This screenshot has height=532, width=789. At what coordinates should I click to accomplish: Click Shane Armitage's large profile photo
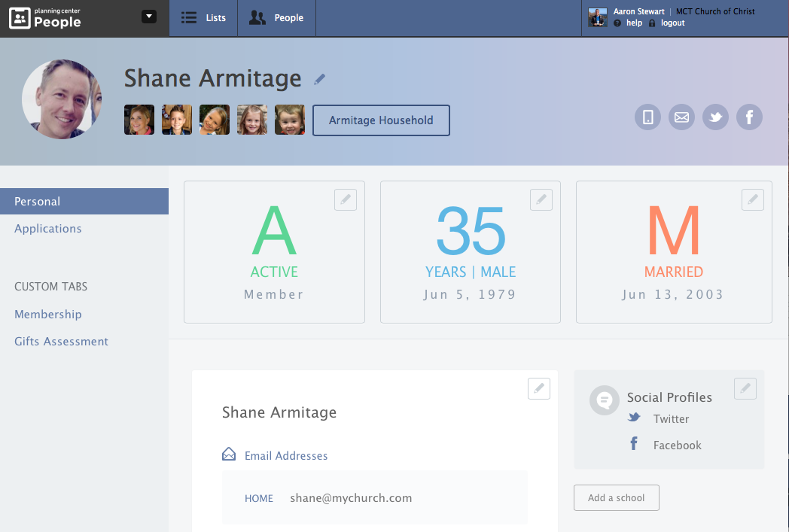[x=62, y=99]
